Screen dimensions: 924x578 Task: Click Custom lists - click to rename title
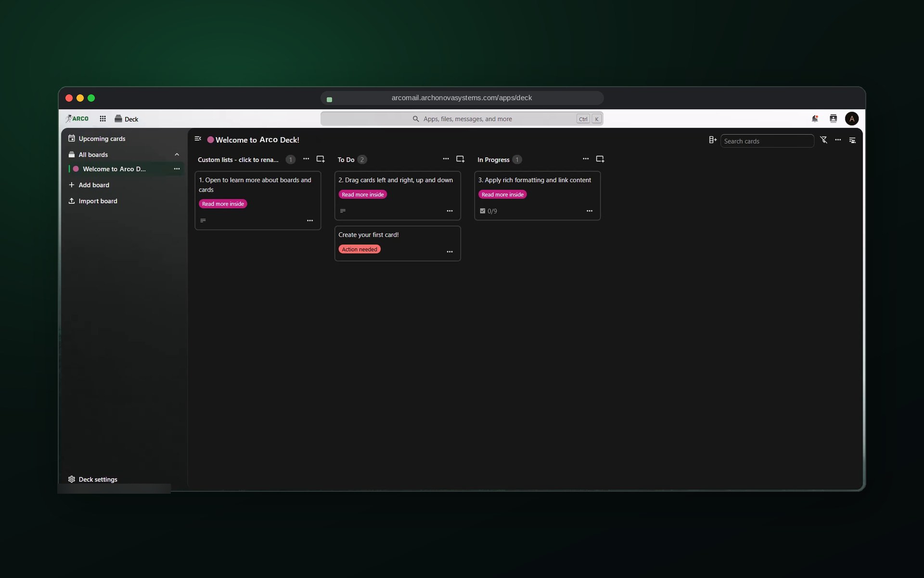tap(238, 159)
